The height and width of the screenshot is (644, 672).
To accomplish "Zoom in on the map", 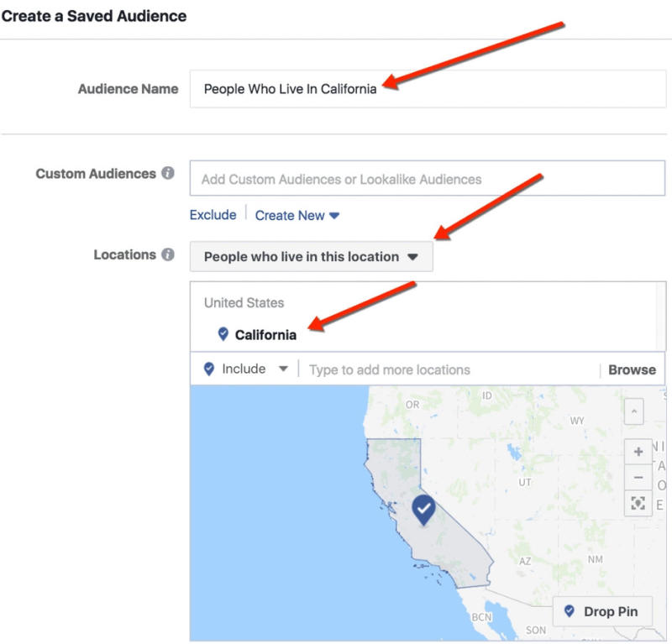I will (638, 452).
